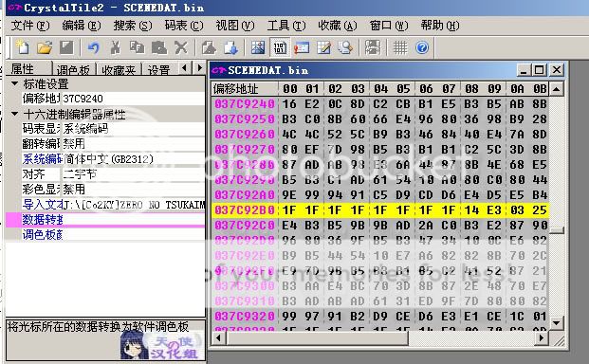Image resolution: width=589 pixels, height=364 pixels.
Task: Select the 数据转换 property row
Action: (105, 220)
